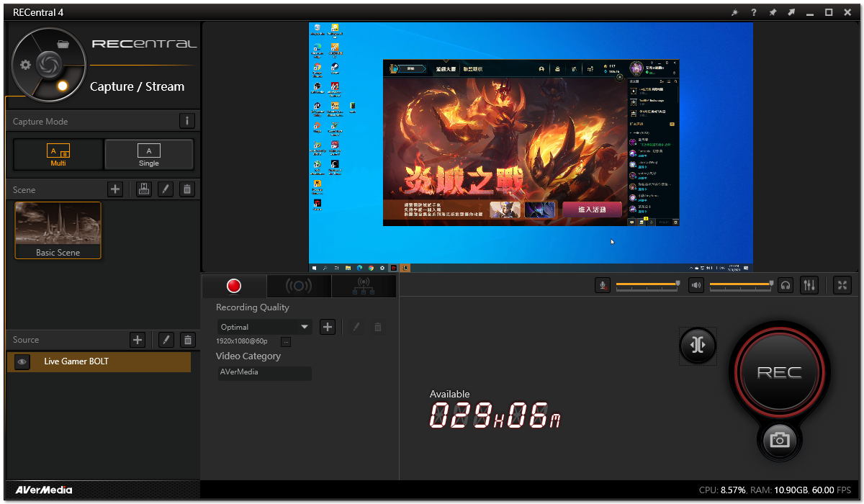Screen dimensions: 864x504
Task: Click the round button beside REC
Action: 698,346
